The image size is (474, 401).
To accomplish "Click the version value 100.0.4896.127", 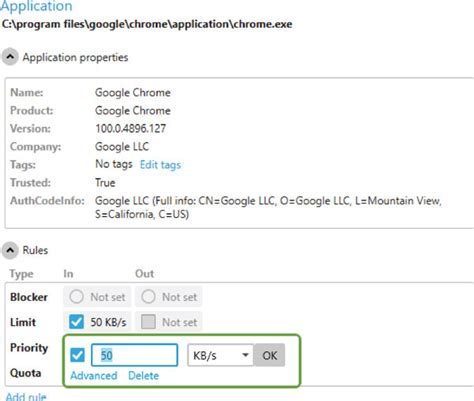I will click(x=130, y=129).
